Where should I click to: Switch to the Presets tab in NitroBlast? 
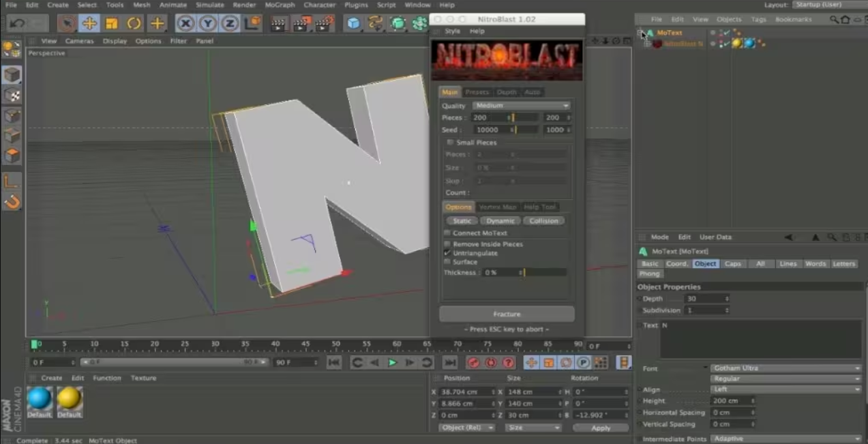[477, 92]
